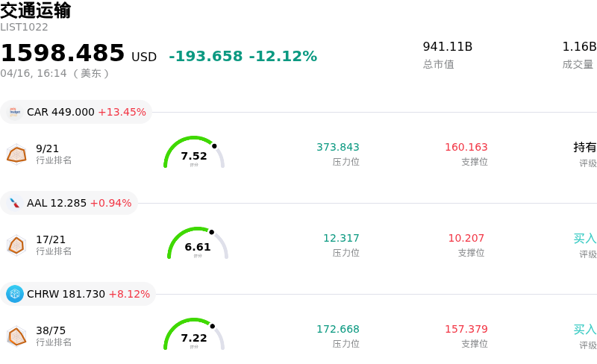Select the 160.163 support level value
Image resolution: width=597 pixels, height=364 pixels.
(466, 148)
